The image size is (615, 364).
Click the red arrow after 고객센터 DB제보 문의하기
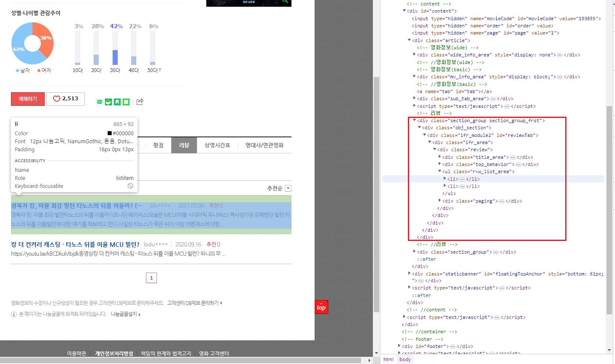click(221, 303)
